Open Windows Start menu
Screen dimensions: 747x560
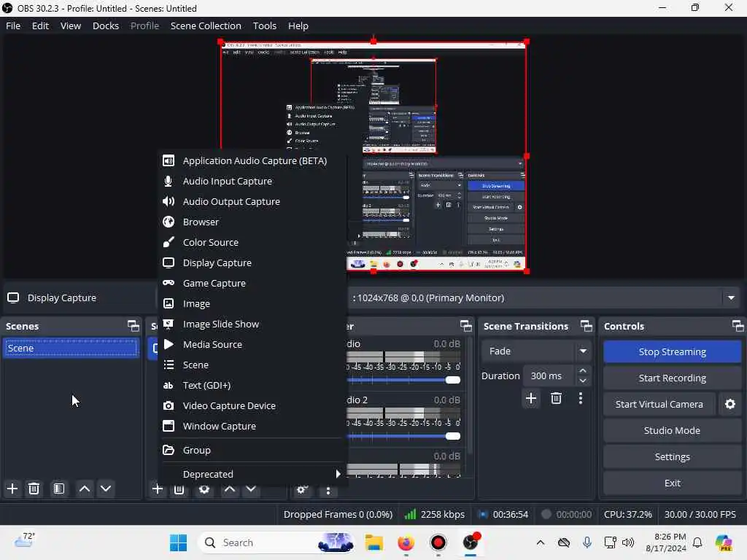pos(179,542)
